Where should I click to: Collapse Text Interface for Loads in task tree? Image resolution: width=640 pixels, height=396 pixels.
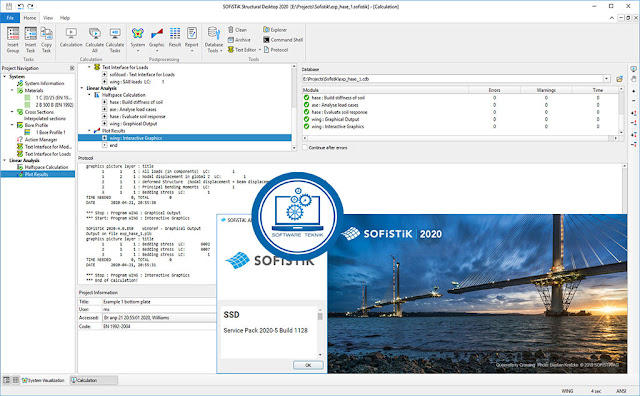[x=89, y=67]
